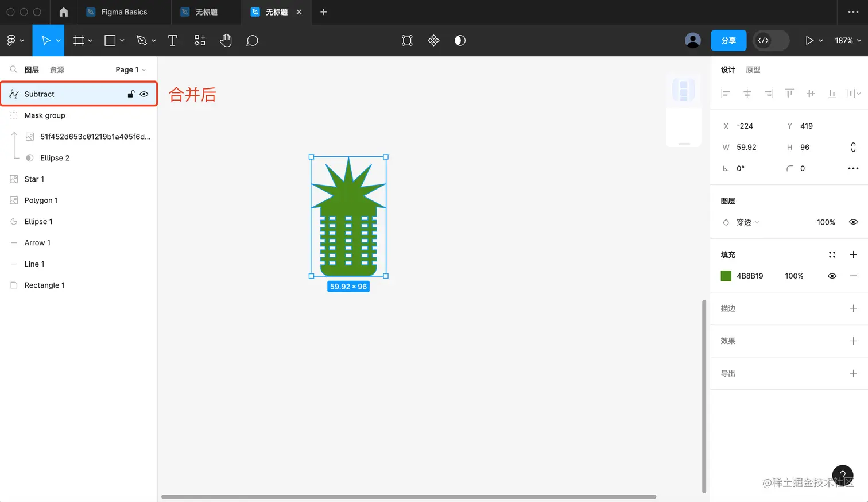Toggle constrain proportions link icon

(x=853, y=147)
